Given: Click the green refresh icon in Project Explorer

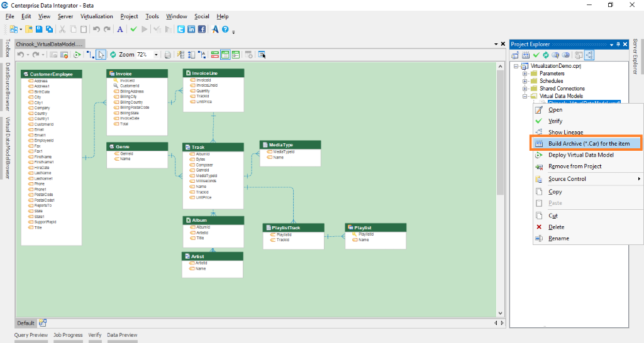Looking at the screenshot, I should point(546,55).
